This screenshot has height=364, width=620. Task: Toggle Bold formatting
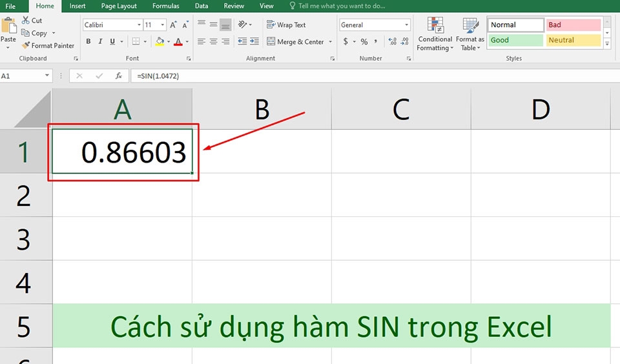pos(88,41)
